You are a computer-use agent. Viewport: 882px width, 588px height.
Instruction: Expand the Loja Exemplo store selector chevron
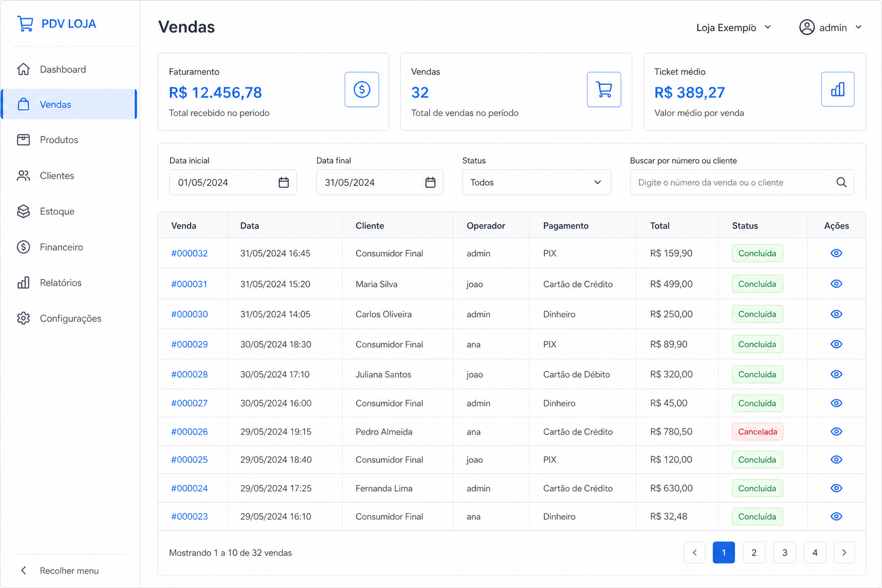click(768, 28)
